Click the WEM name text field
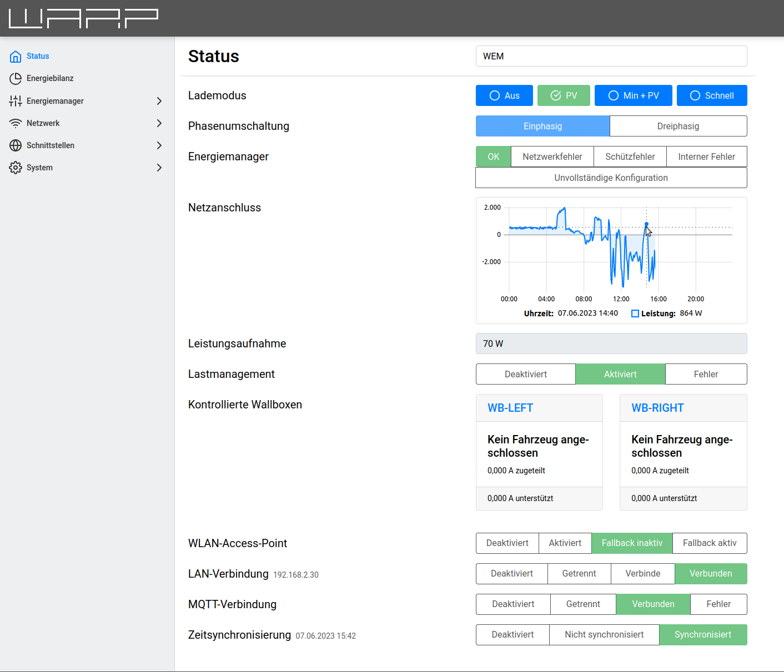The width and height of the screenshot is (784, 672). click(x=611, y=56)
